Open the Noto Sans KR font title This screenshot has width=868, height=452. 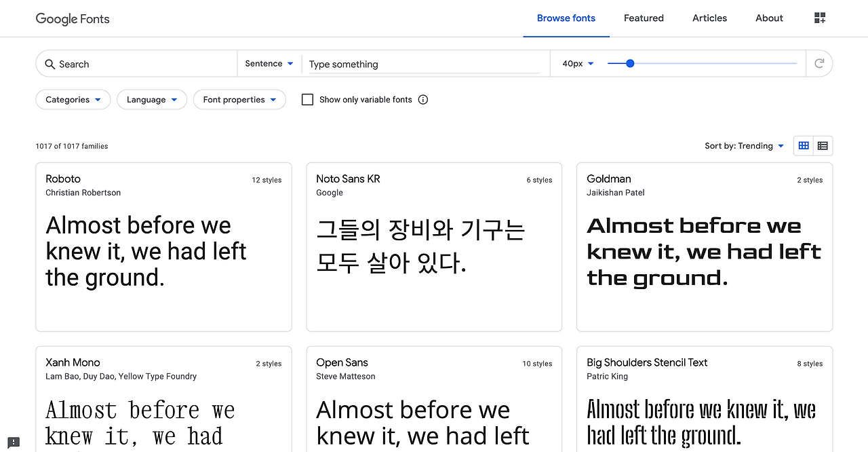pos(348,179)
